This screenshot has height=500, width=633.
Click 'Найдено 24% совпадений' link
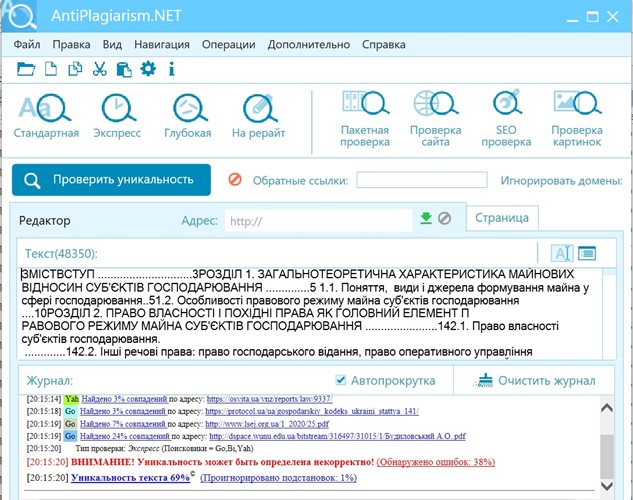(x=125, y=436)
